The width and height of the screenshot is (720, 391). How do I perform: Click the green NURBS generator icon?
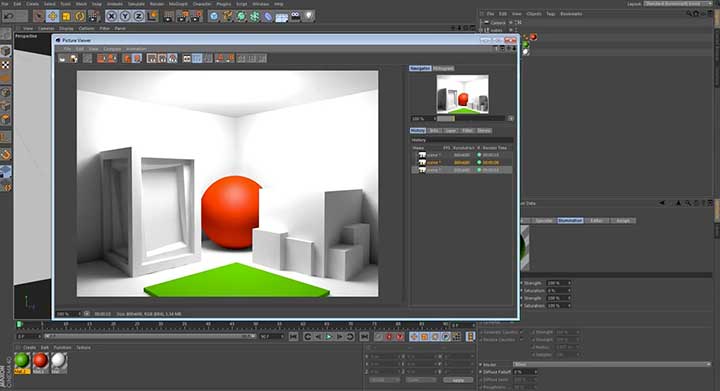(241, 17)
